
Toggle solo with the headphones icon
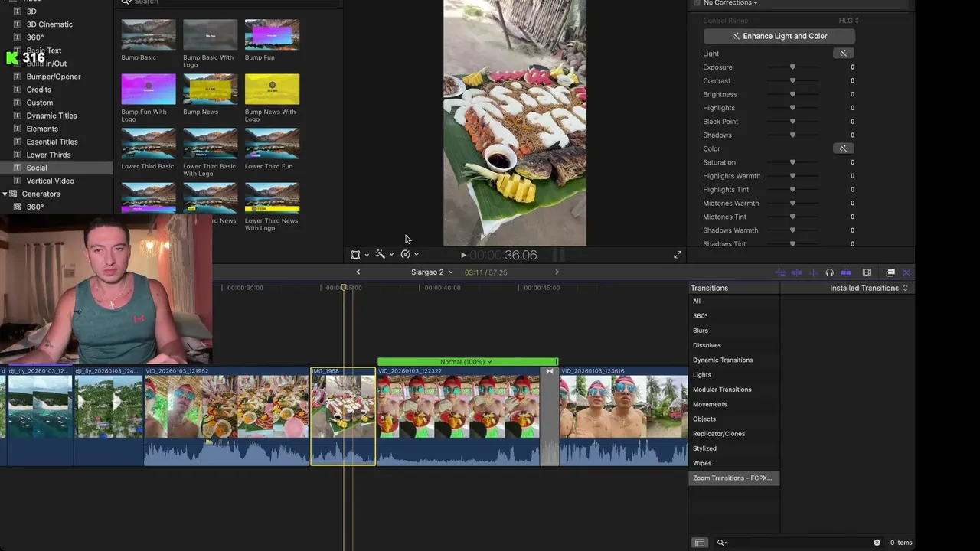pos(829,272)
